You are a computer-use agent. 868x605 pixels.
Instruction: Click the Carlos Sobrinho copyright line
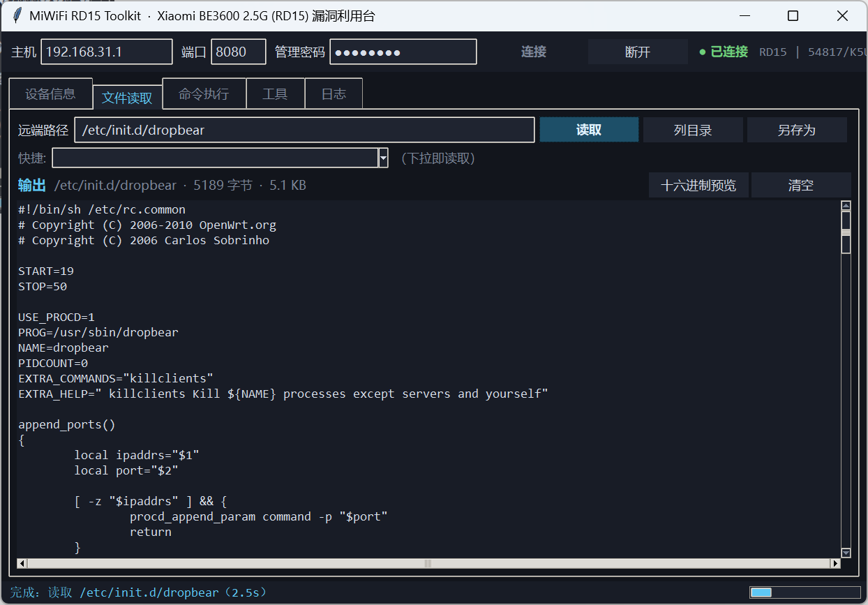(x=144, y=240)
